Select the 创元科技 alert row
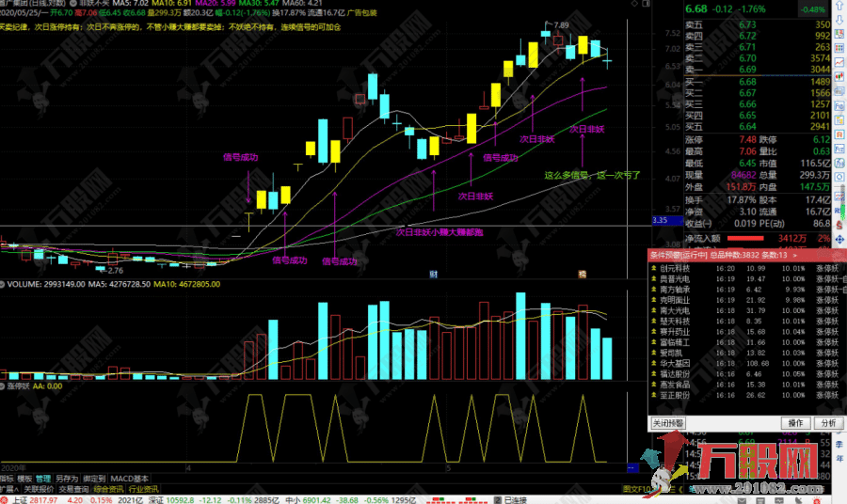Screen dimensions: 847x504 click(x=747, y=268)
